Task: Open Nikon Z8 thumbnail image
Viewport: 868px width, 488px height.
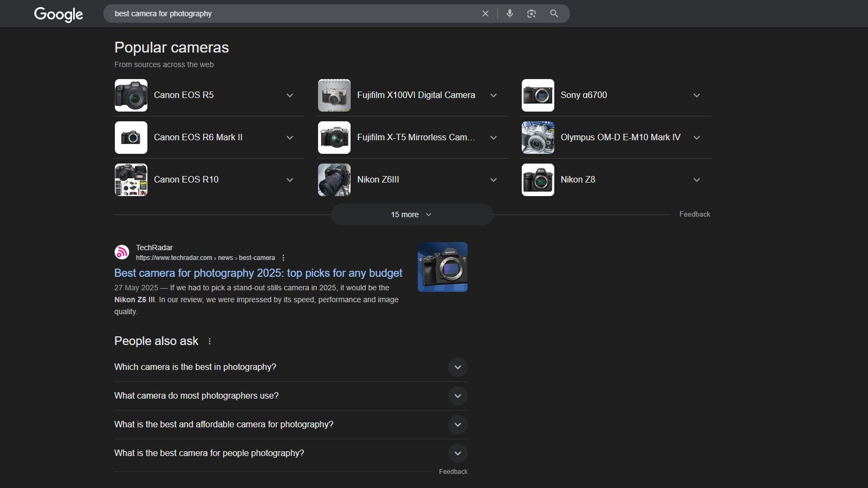Action: (538, 180)
